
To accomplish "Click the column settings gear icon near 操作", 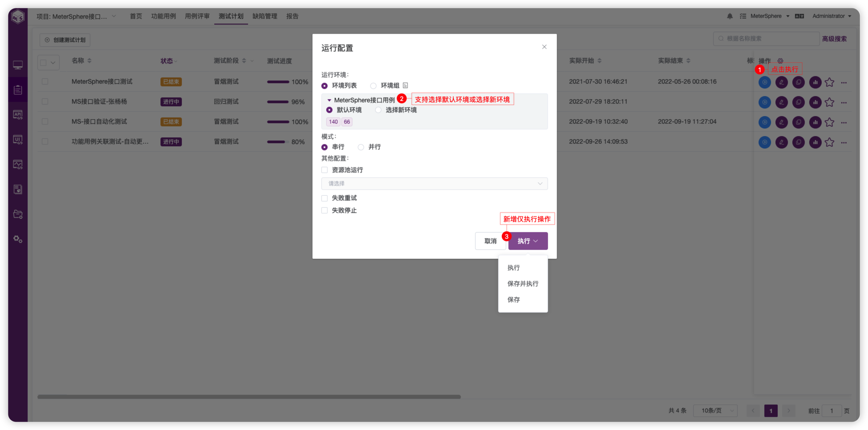I will (780, 61).
